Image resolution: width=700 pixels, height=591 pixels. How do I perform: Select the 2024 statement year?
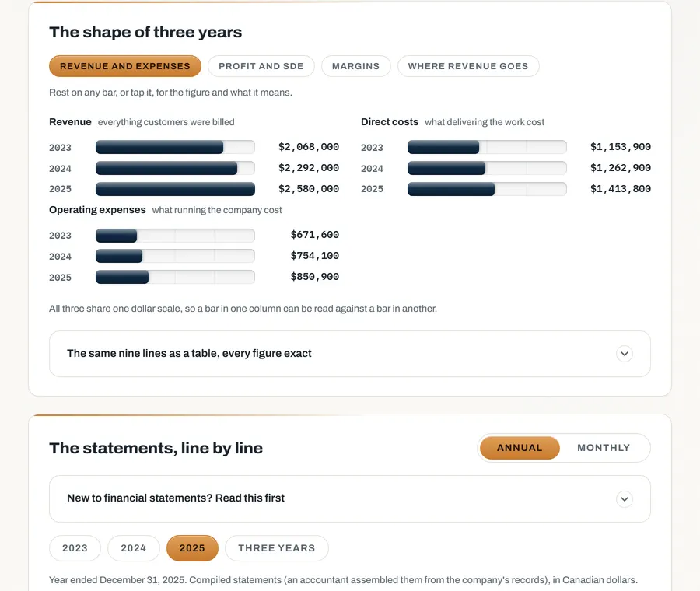134,548
